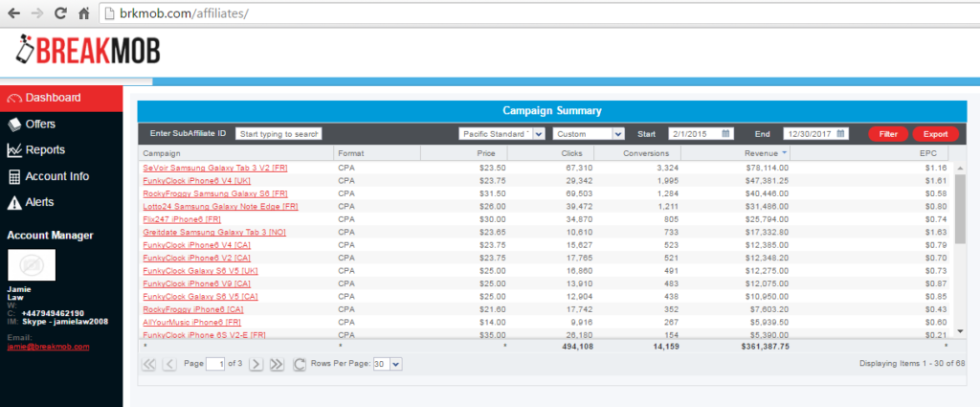Click the Start date field
The width and height of the screenshot is (980, 407).
[x=701, y=134]
